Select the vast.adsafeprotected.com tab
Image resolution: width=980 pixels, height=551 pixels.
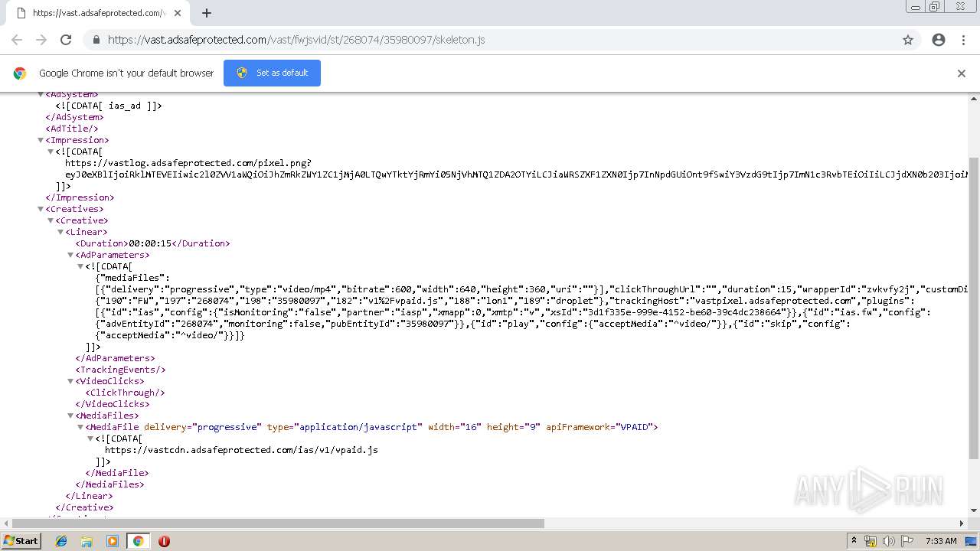pyautogui.click(x=98, y=13)
